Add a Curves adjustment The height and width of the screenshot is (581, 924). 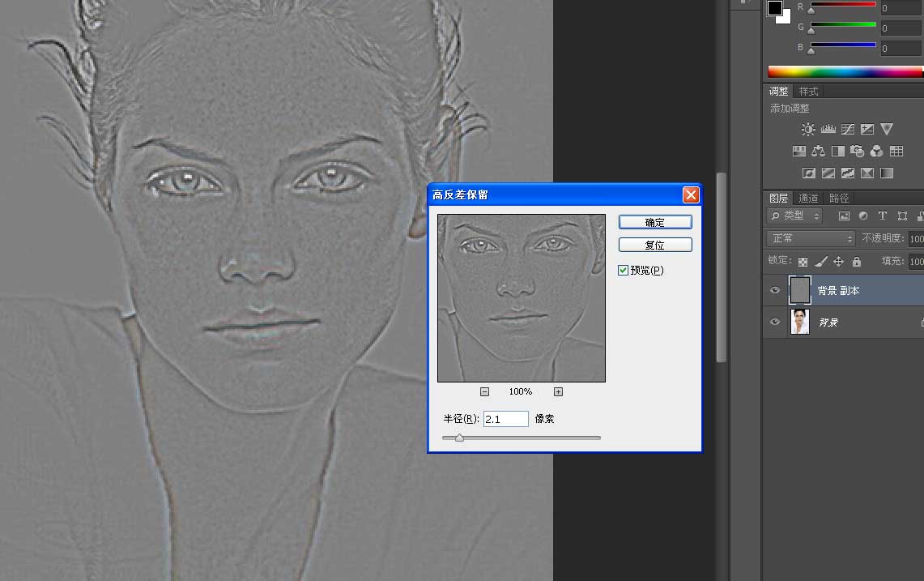pos(847,129)
